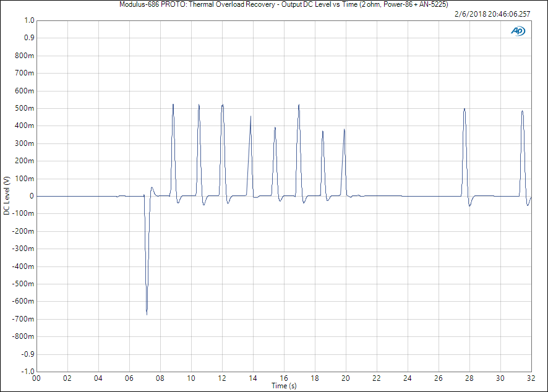Click the '1.0' y-axis value
This screenshot has height=392, width=548.
point(29,20)
